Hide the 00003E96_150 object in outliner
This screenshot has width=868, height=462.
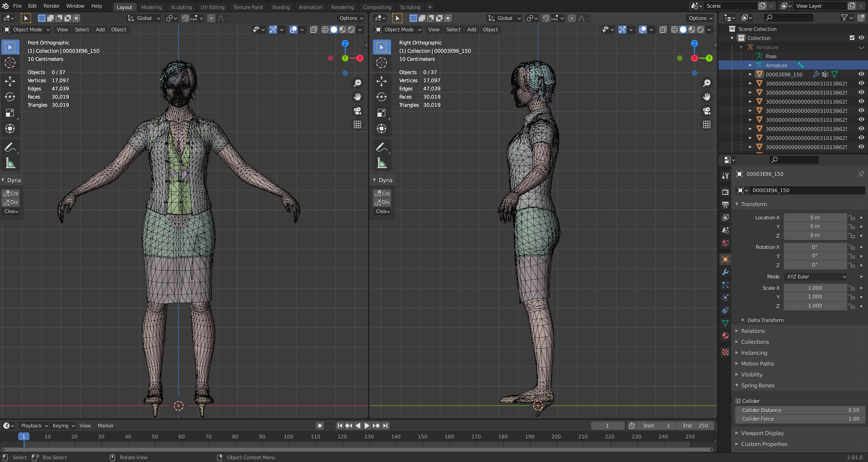pyautogui.click(x=861, y=74)
